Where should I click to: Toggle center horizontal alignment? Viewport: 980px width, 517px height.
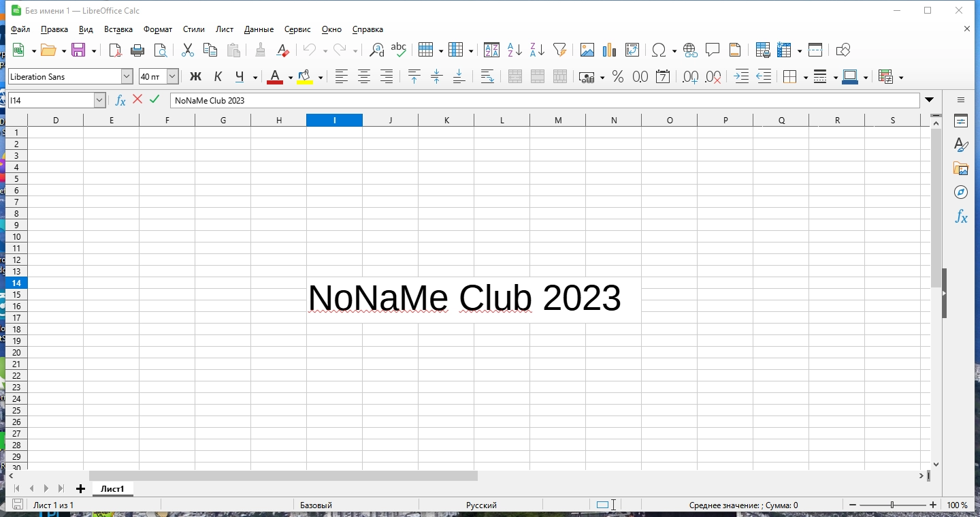[364, 77]
